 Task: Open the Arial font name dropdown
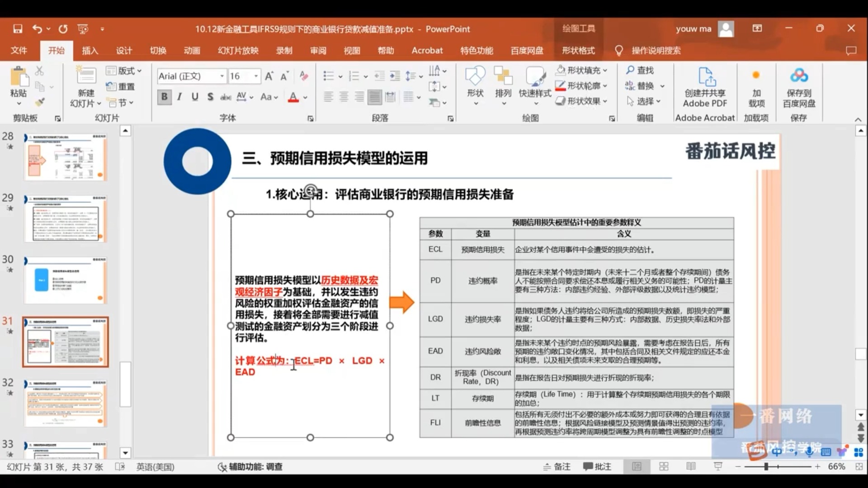(222, 76)
